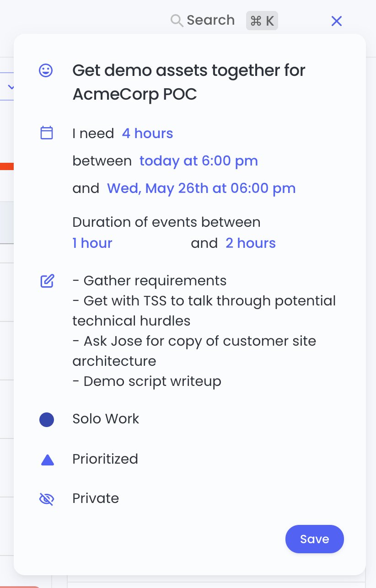Click the ⌘ K shortcut badge
Screen dimensions: 376x588
click(x=262, y=21)
